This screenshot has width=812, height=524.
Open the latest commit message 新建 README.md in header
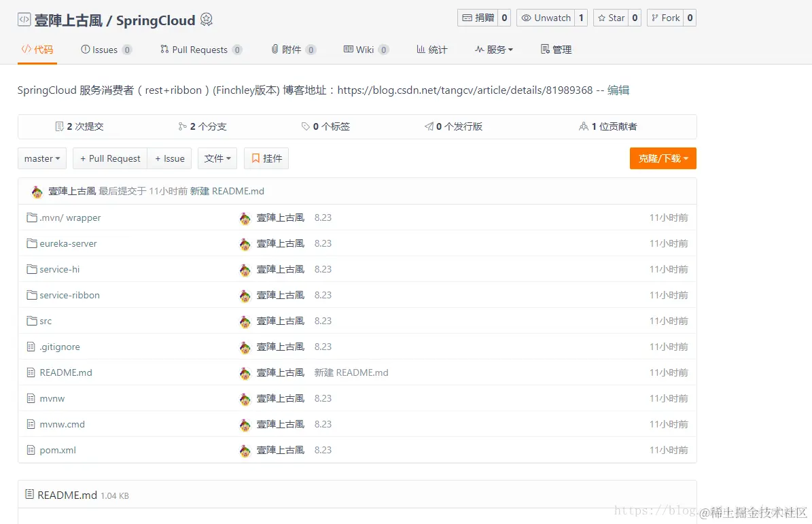click(x=227, y=191)
